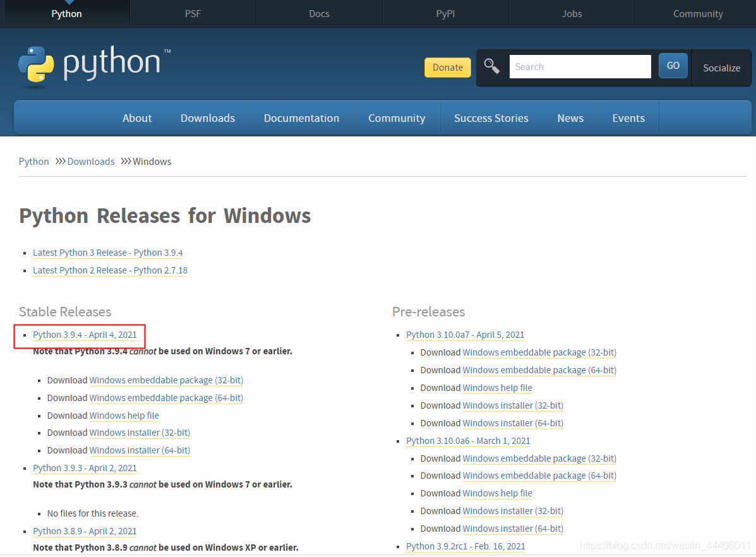Viewport: 756px width, 557px height.
Task: Open the Success Stories navigation menu
Action: (491, 118)
